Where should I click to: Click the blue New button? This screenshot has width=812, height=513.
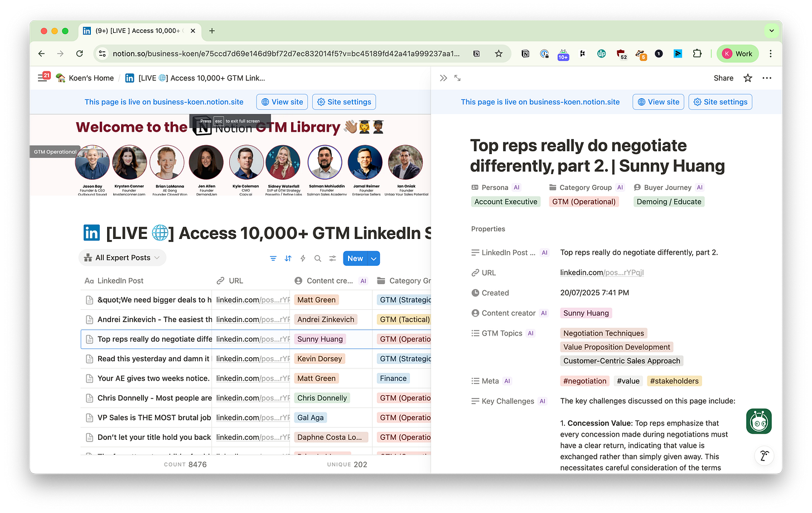point(355,258)
